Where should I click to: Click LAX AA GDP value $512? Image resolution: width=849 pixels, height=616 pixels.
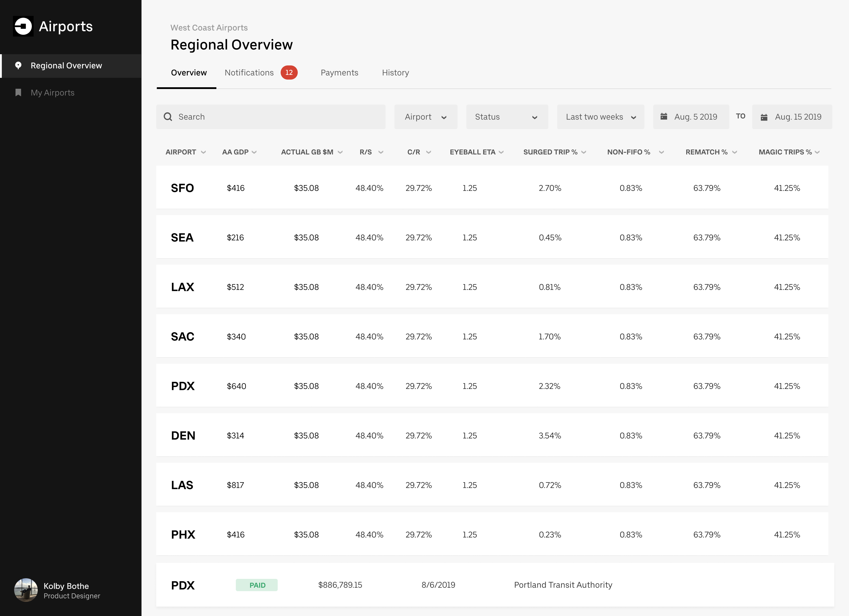[x=236, y=287]
